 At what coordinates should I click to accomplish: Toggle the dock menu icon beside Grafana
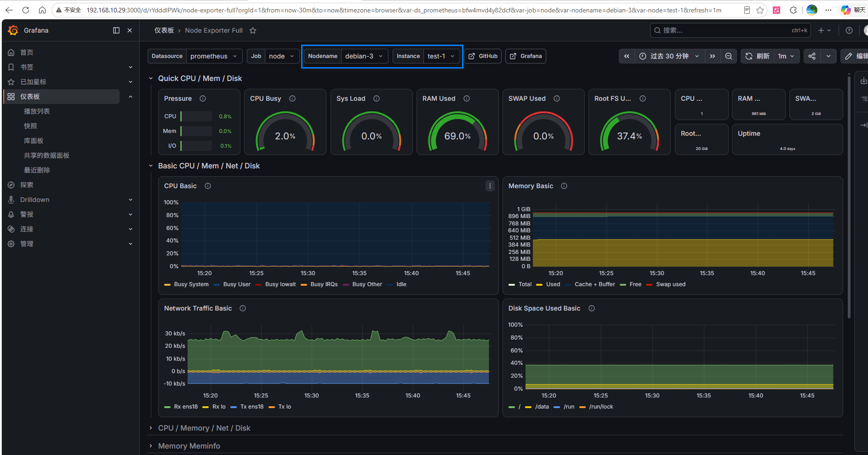116,30
